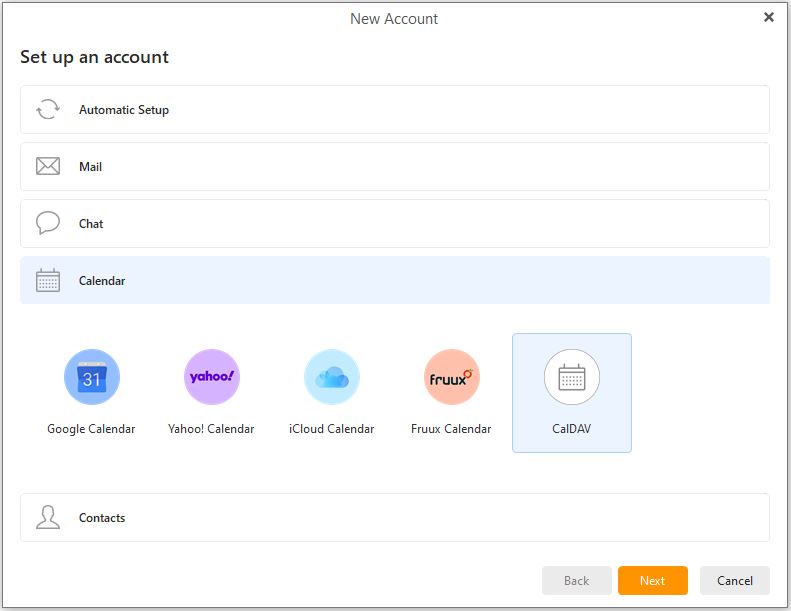Click the Set up an account heading
Screen dimensions: 791x611
pos(94,57)
